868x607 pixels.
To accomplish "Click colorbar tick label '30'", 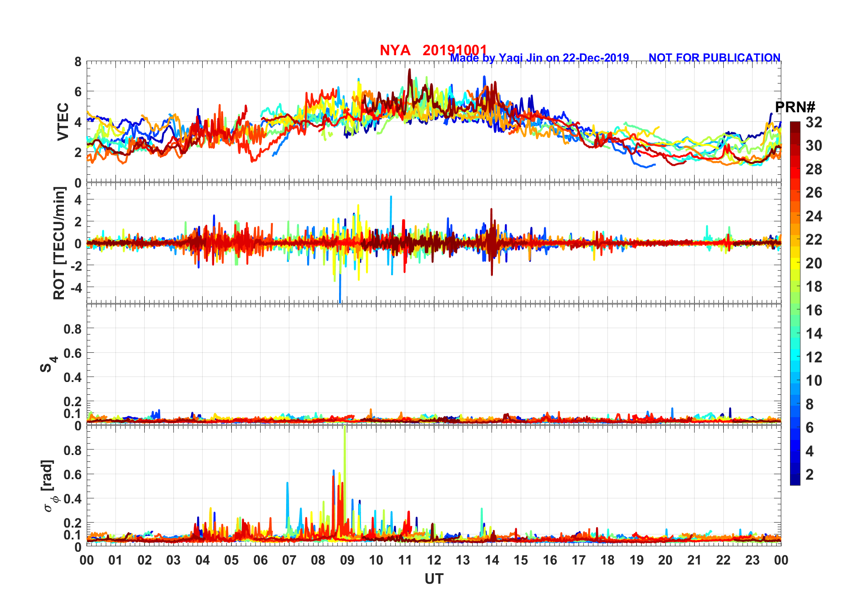I will [814, 146].
